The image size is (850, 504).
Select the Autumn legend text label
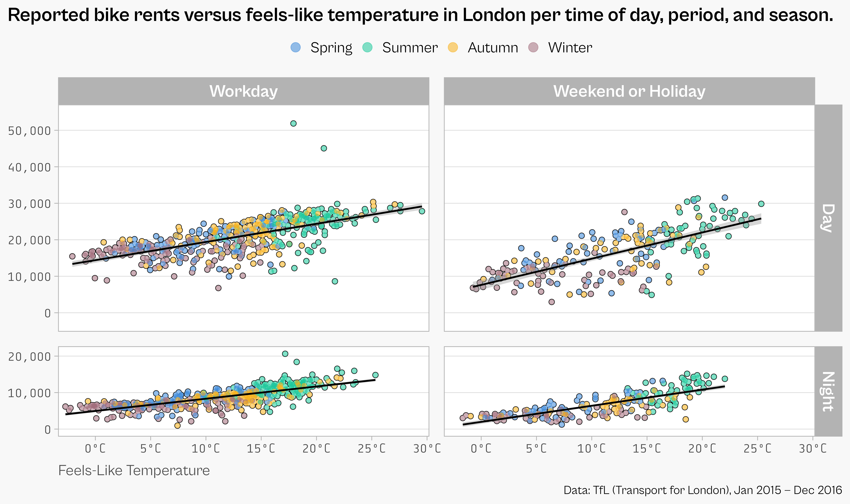[x=493, y=48]
